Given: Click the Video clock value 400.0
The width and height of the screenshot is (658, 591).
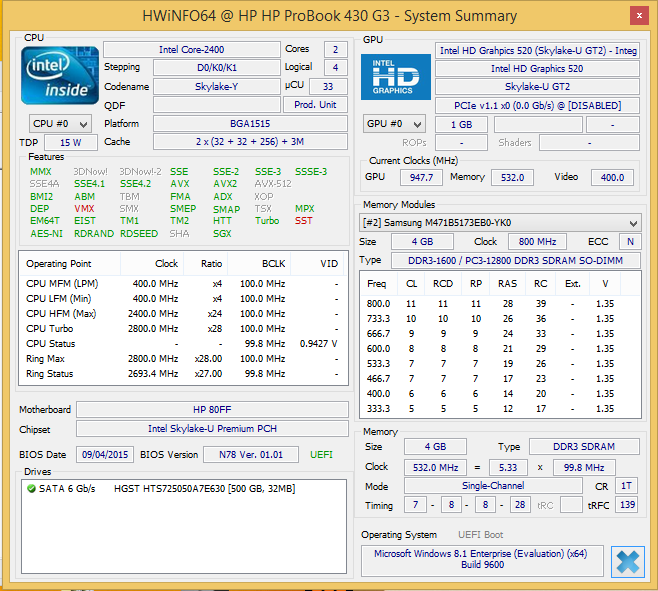Looking at the screenshot, I should [x=612, y=178].
